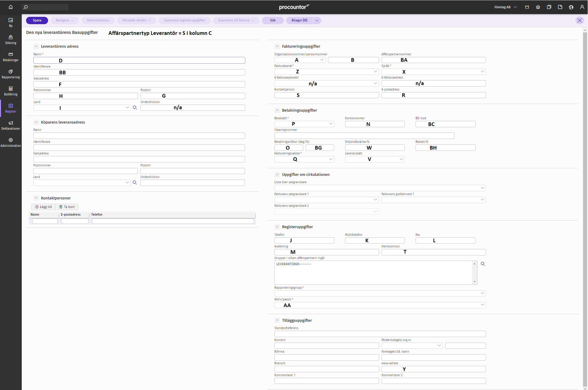Expand the Bilagor dropdown arrow

tap(317, 20)
